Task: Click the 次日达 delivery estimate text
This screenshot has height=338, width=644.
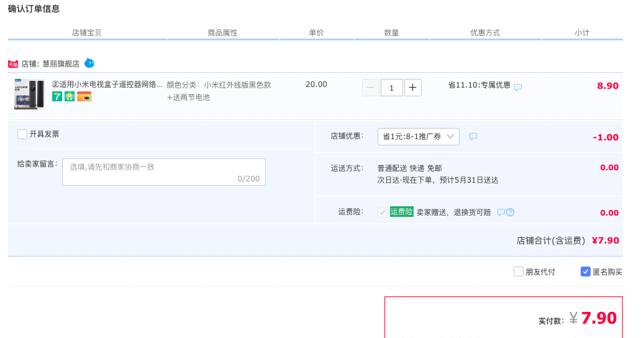Action: tap(438, 180)
